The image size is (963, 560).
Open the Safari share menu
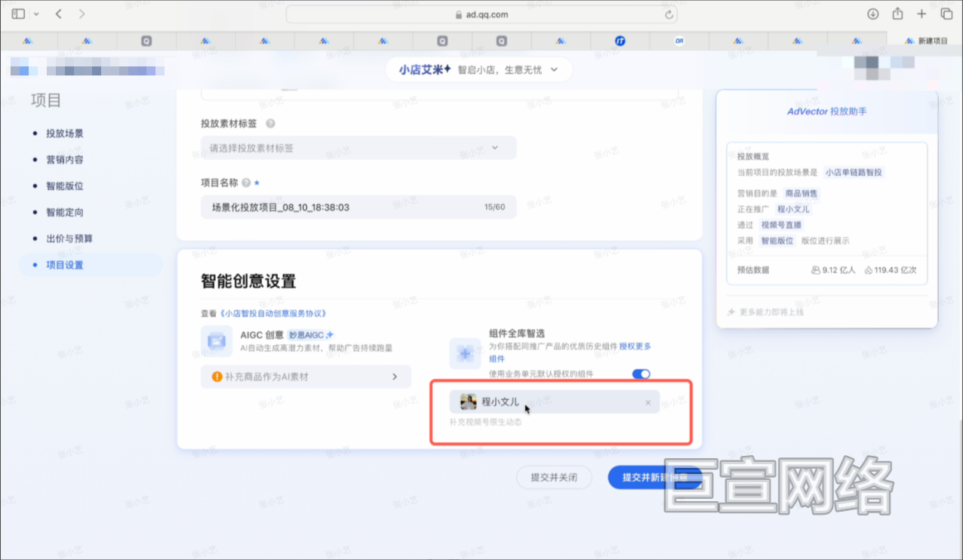897,14
